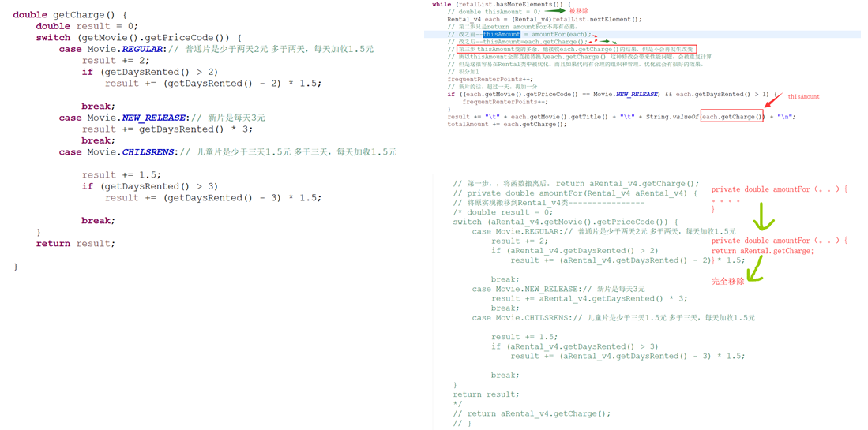This screenshot has width=868, height=430.
Task: Click the double result = 0 declaration in getCharge
Action: tap(86, 26)
